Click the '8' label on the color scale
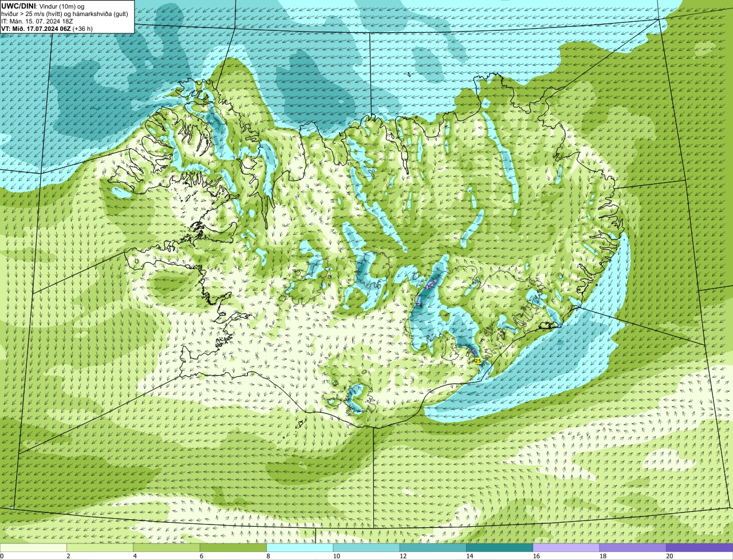The image size is (733, 560). pyautogui.click(x=268, y=556)
